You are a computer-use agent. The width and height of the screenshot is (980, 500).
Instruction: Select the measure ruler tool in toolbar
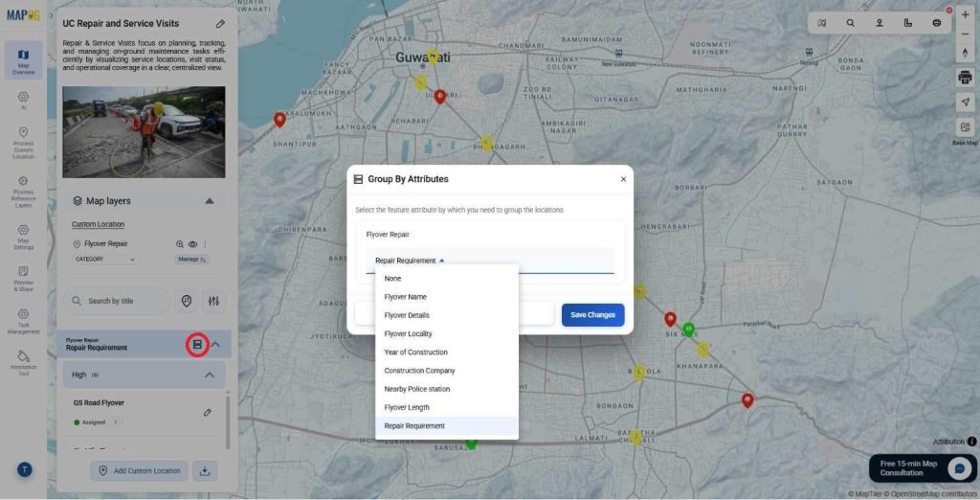click(x=908, y=23)
